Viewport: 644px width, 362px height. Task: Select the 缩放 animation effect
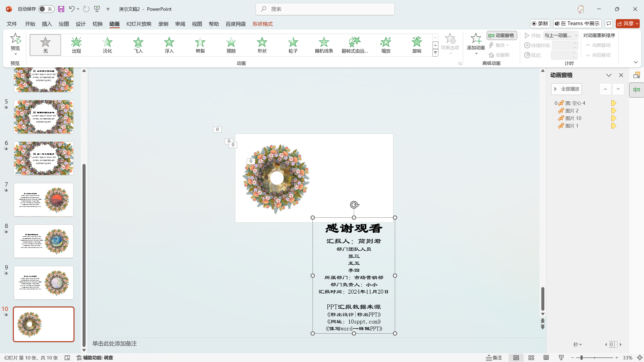[x=386, y=45]
